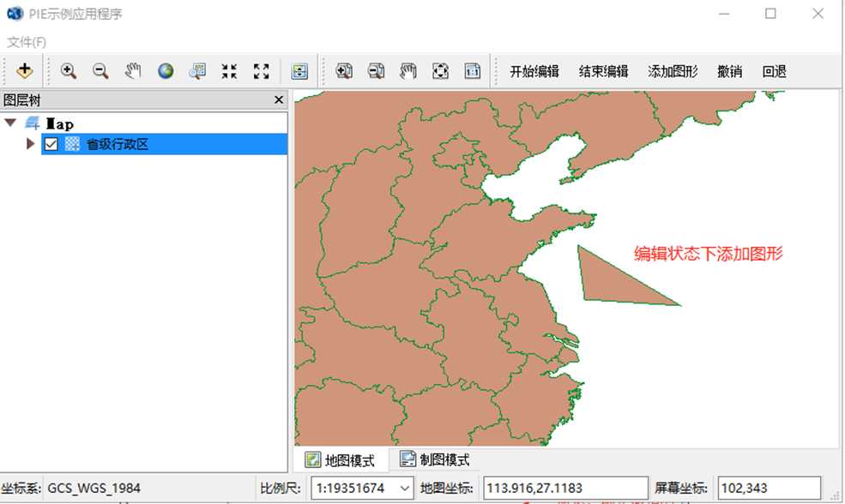
Task: Select the 省级行政区 layer row
Action: point(165,144)
